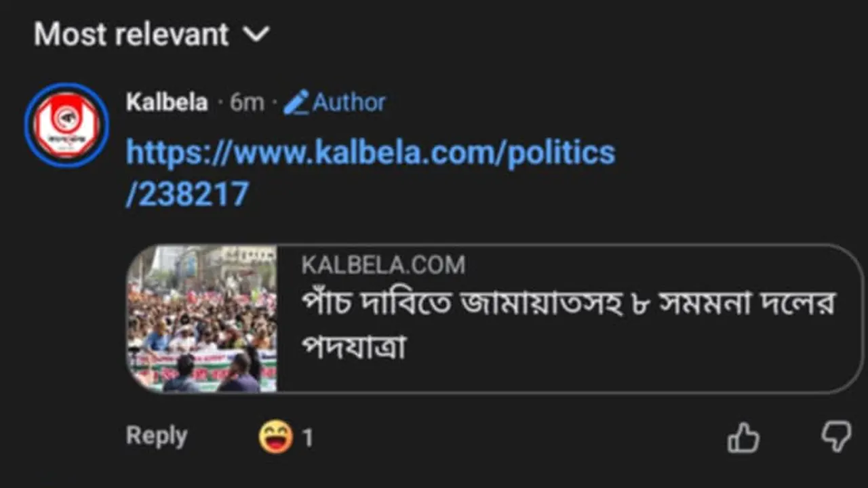Click the reaction count of 1
The image size is (868, 488).
(308, 438)
